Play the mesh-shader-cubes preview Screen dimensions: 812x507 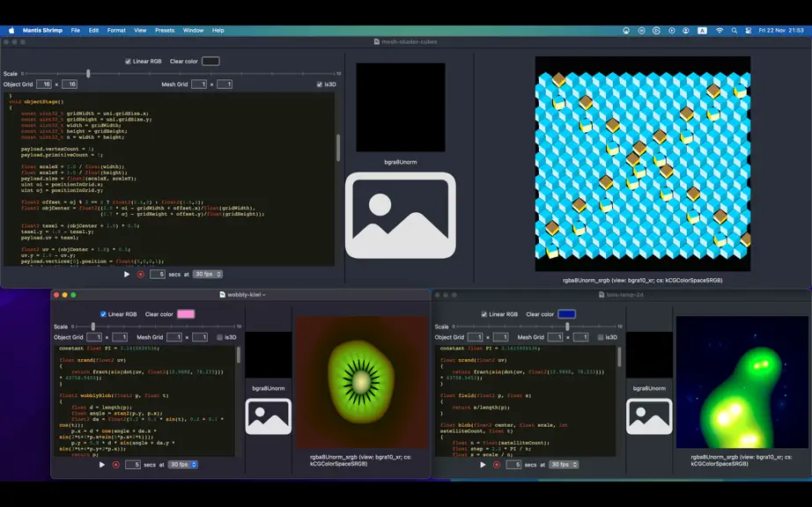pyautogui.click(x=127, y=275)
